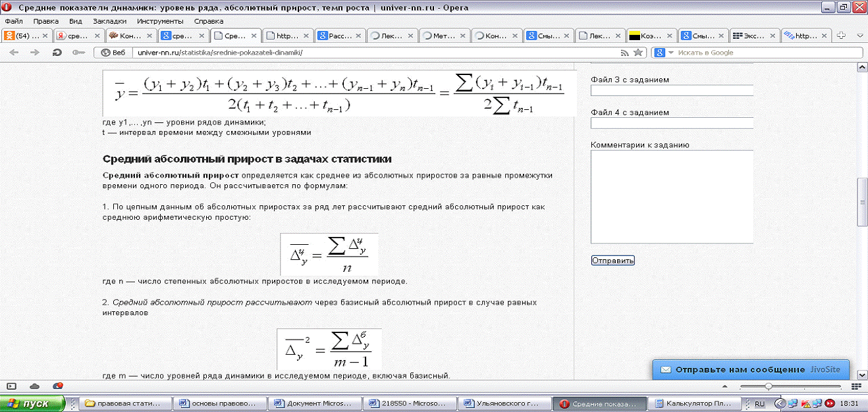The width and height of the screenshot is (868, 412).
Task: Click the Комментарии к заданию text area
Action: pyautogui.click(x=672, y=197)
